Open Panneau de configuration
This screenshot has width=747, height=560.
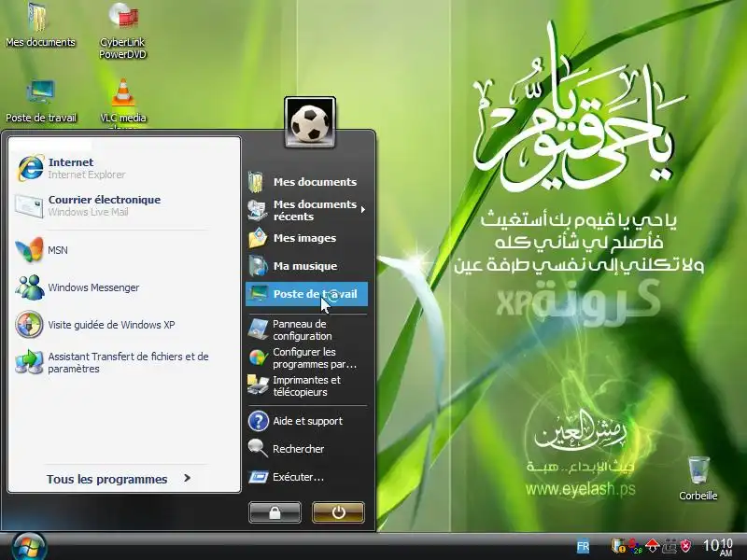(306, 329)
